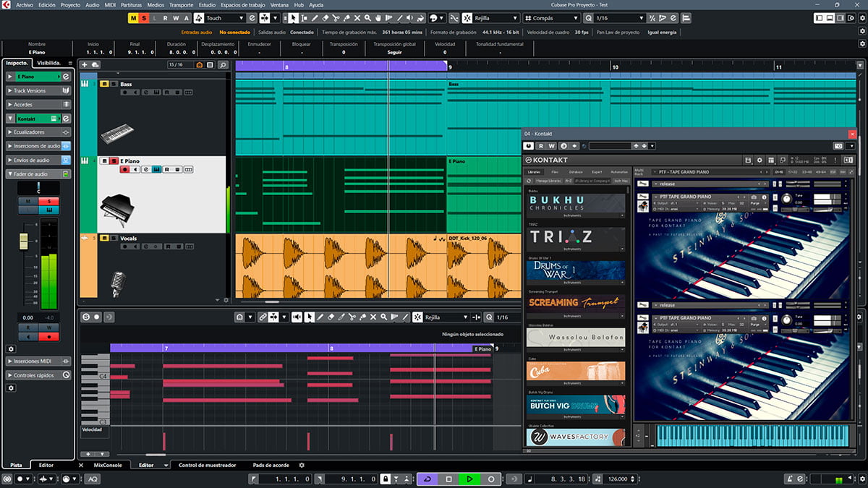Mute the Bass track
The height and width of the screenshot is (488, 868).
coord(104,84)
